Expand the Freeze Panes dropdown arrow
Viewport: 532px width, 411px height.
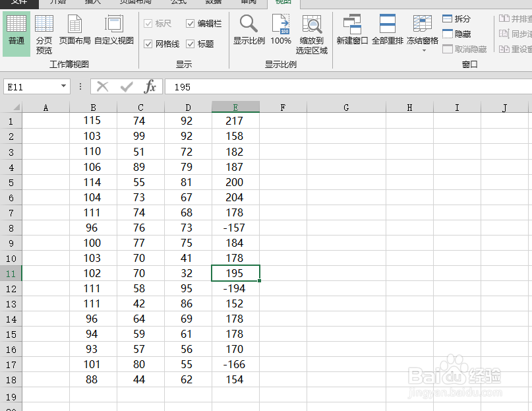(424, 51)
